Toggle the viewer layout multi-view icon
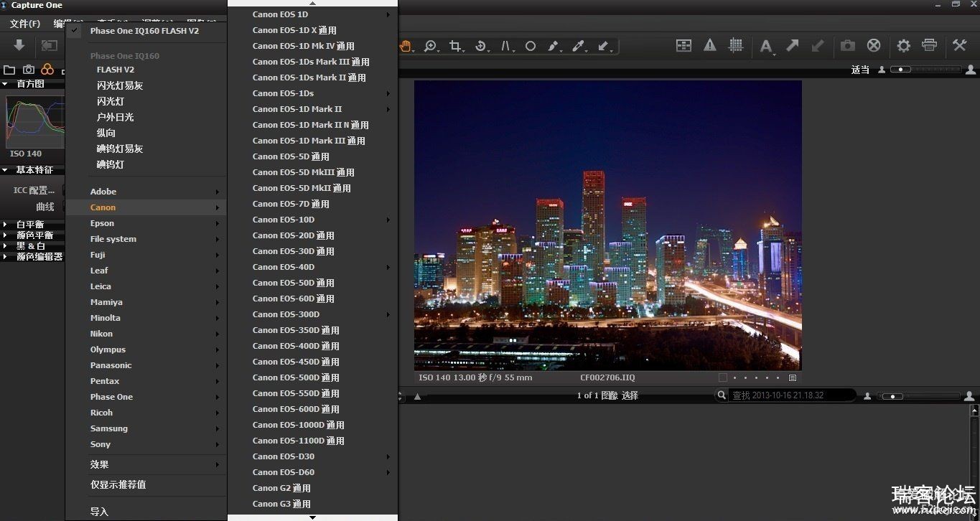This screenshot has height=521, width=980. point(683,45)
